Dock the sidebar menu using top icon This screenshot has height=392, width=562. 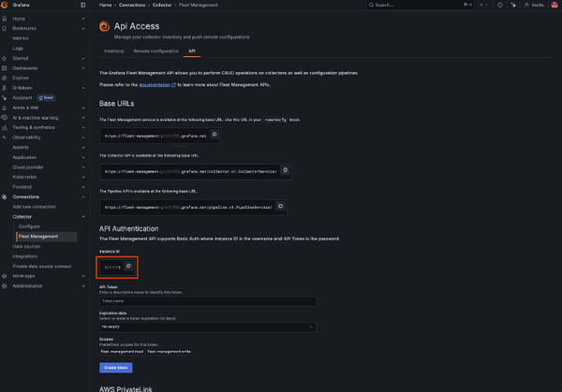(x=83, y=5)
